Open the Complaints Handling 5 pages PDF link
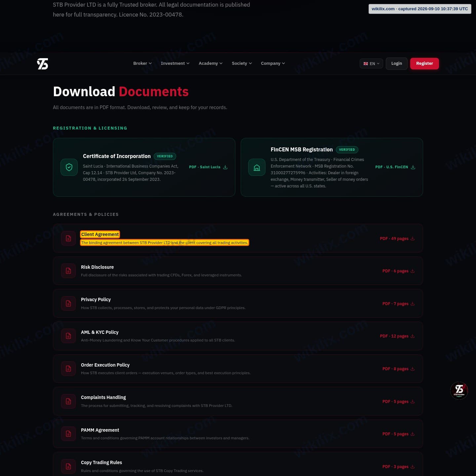The height and width of the screenshot is (476, 476). click(x=399, y=401)
